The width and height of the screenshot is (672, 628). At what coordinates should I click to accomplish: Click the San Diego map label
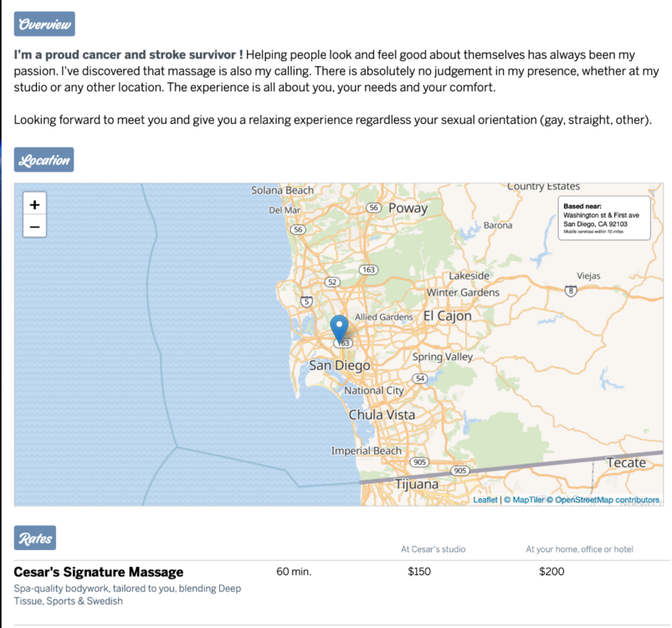pyautogui.click(x=339, y=365)
